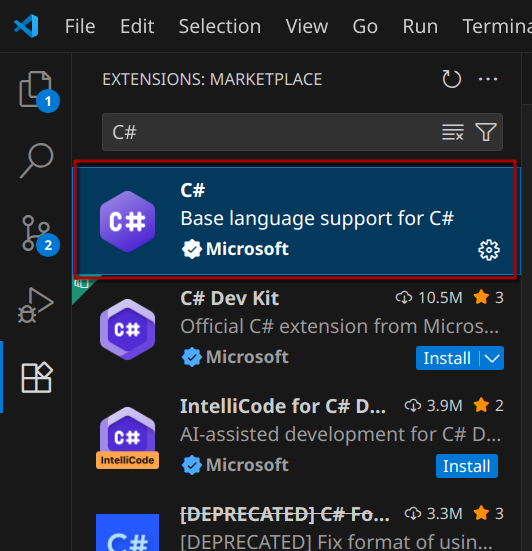Click the deprecated C# extension blue icon

pos(127,532)
